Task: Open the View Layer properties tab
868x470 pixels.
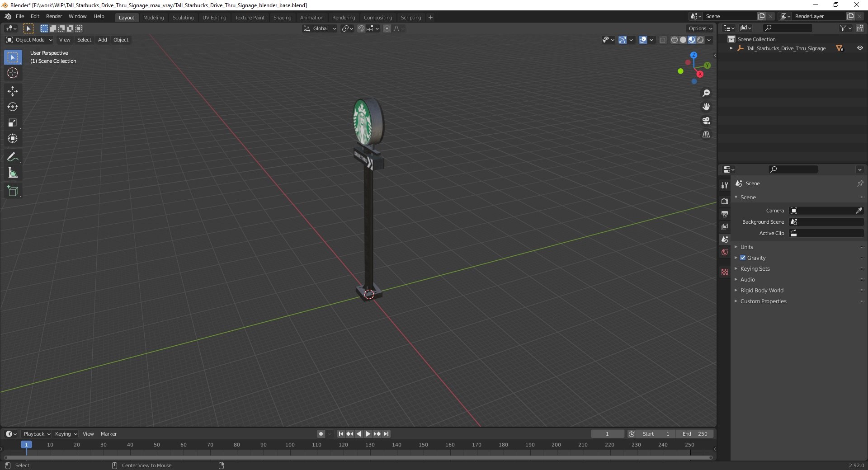Action: (725, 226)
